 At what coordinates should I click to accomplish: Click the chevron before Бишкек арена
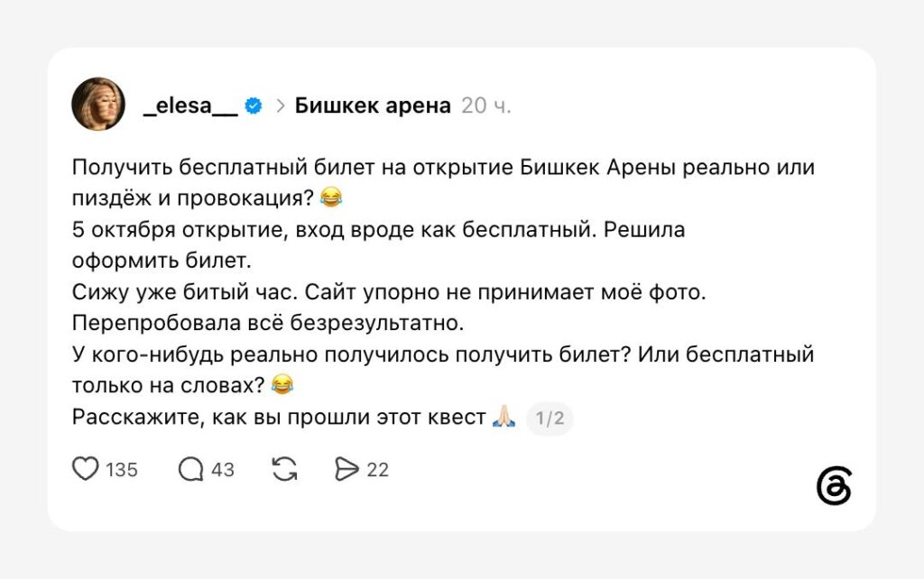point(281,106)
